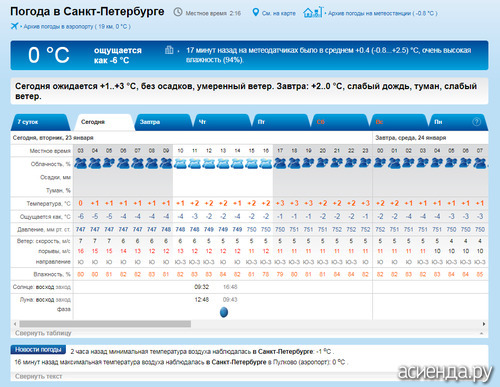Click the light cloud icon under hour 13
The height and width of the screenshot is (387, 500).
pos(223,163)
